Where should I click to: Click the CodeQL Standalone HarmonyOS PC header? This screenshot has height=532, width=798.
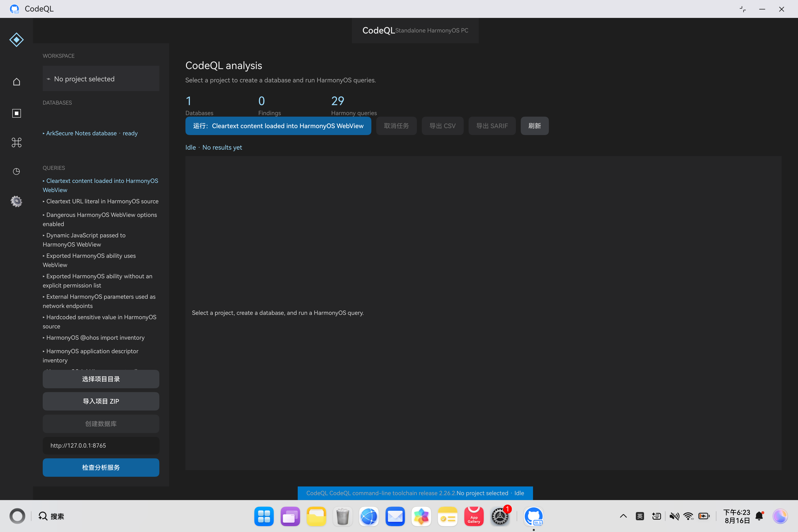[x=415, y=30]
